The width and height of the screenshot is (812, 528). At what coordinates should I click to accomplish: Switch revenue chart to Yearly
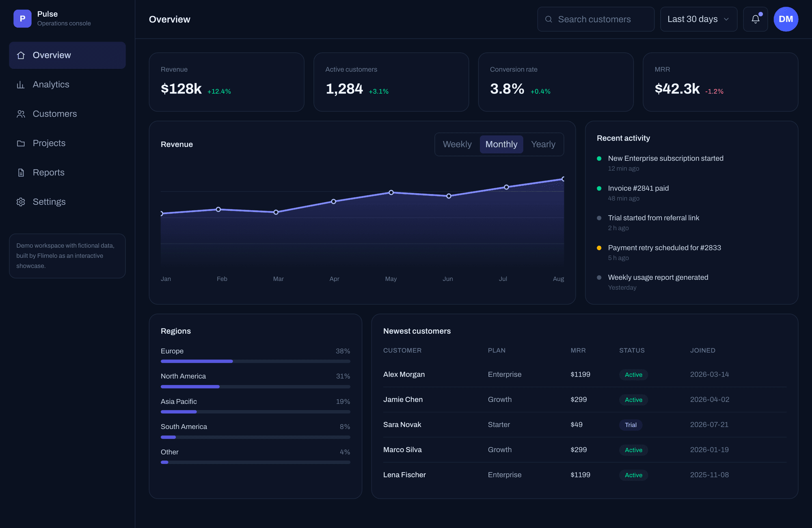point(543,144)
